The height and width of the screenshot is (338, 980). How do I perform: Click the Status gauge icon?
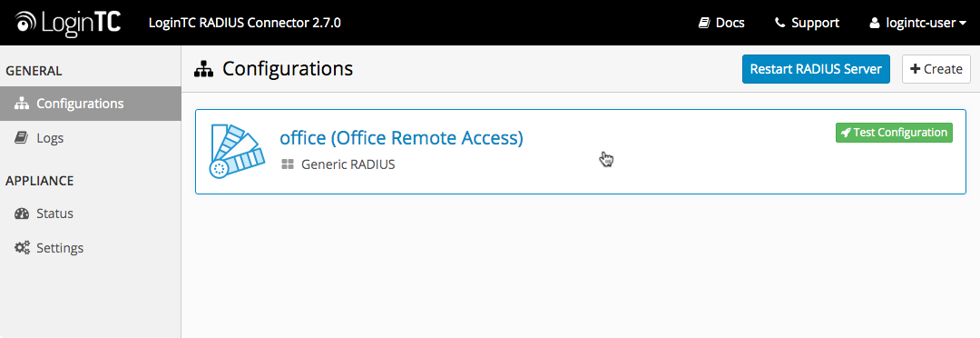point(21,214)
